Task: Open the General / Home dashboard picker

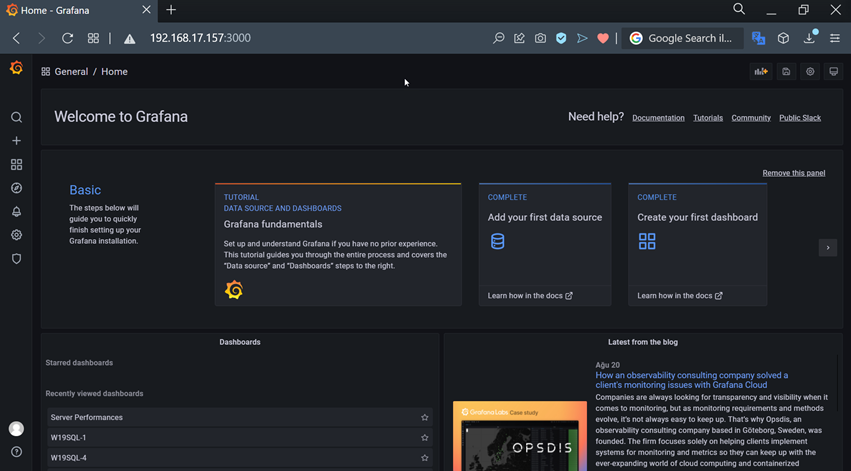Action: 84,72
